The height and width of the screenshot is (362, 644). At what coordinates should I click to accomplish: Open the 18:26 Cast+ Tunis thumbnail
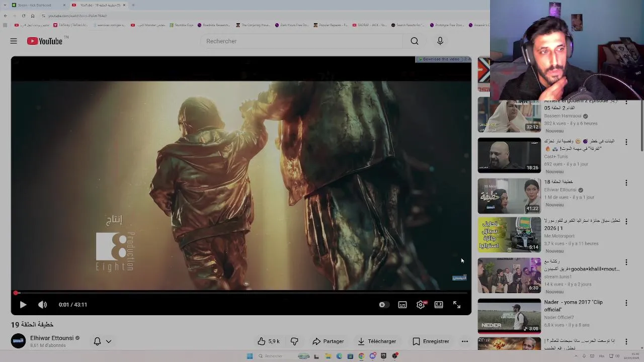(509, 155)
